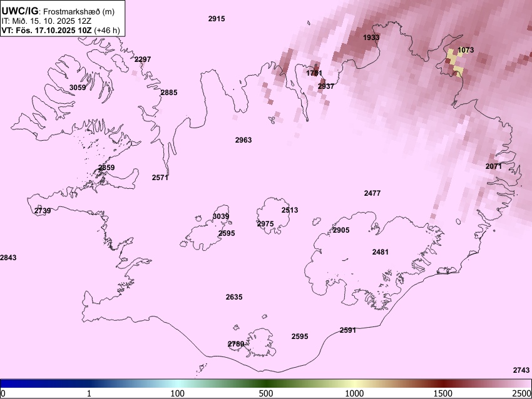532x399 pixels.
Task: Click the 1933 value in northeast
Action: [x=371, y=38]
